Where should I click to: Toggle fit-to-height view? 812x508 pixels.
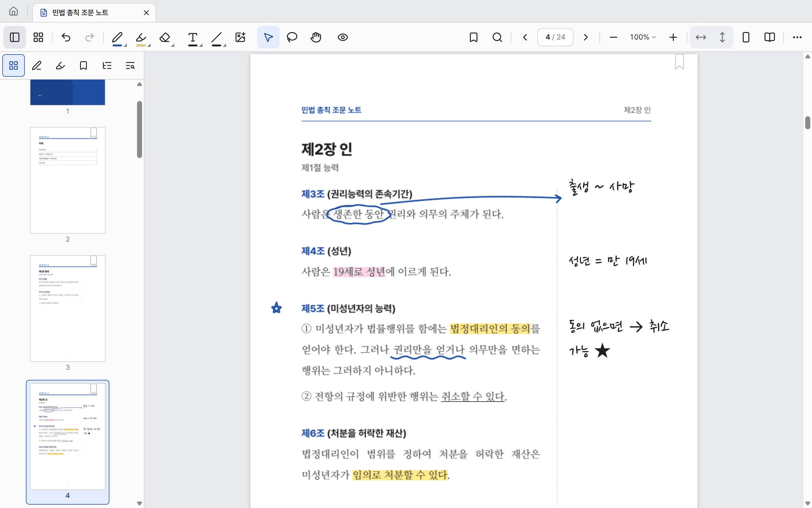tap(722, 37)
